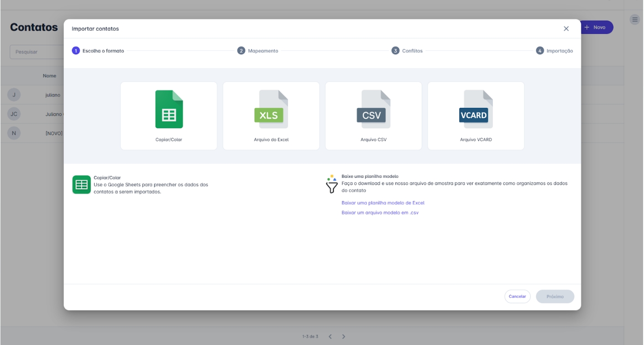644x345 pixels.
Task: Click the Próximo button
Action: tap(555, 297)
